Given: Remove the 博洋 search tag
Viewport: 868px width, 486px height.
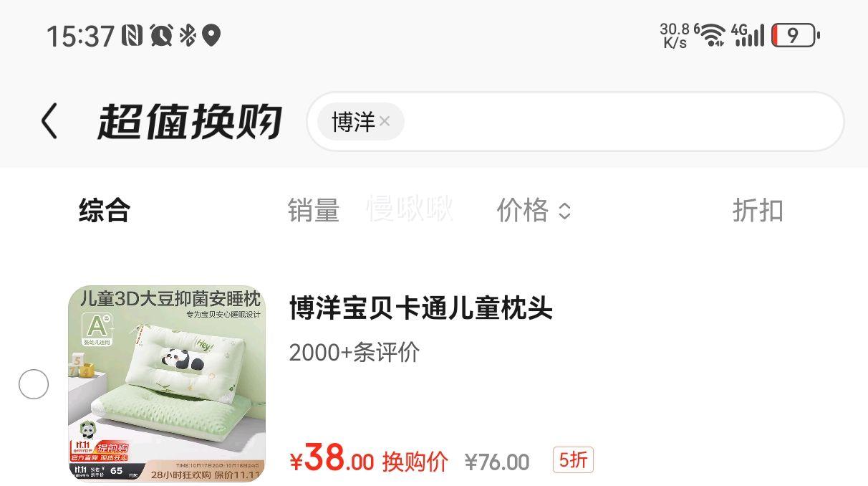Looking at the screenshot, I should [385, 122].
